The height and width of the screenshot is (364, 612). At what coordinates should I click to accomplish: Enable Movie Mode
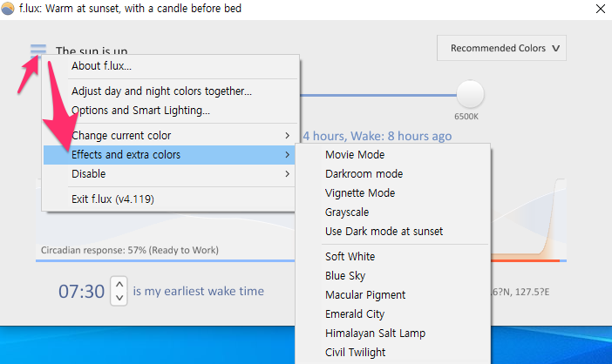point(392,155)
